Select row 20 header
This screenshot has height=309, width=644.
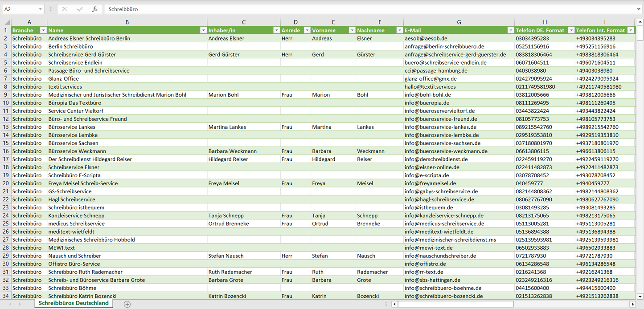(6, 183)
